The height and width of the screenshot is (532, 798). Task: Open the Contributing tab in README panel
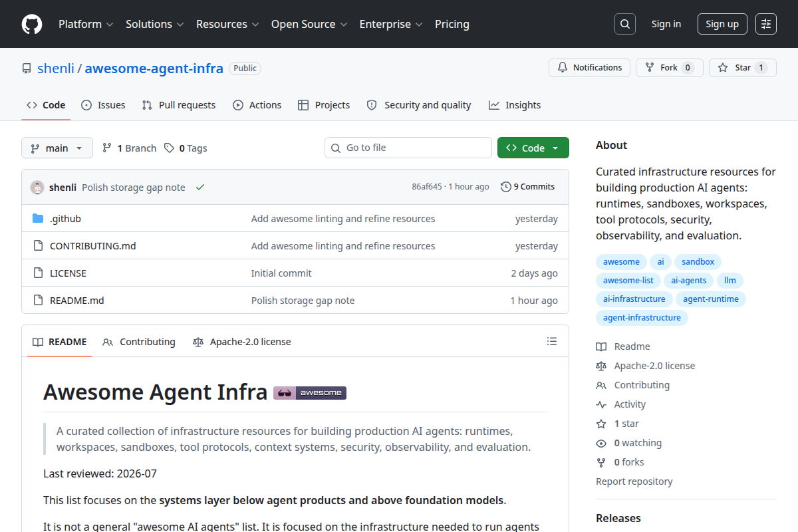pyautogui.click(x=139, y=342)
